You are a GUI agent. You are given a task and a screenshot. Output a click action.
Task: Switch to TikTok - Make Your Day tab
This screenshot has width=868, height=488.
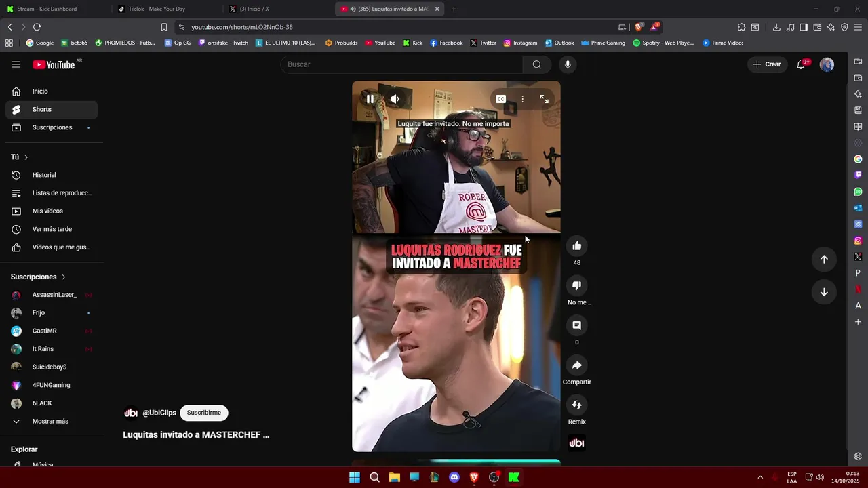coord(166,9)
